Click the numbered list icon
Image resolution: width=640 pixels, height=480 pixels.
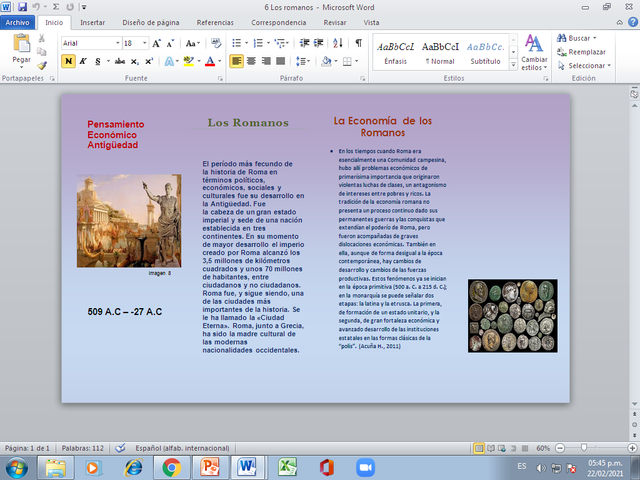[258, 43]
